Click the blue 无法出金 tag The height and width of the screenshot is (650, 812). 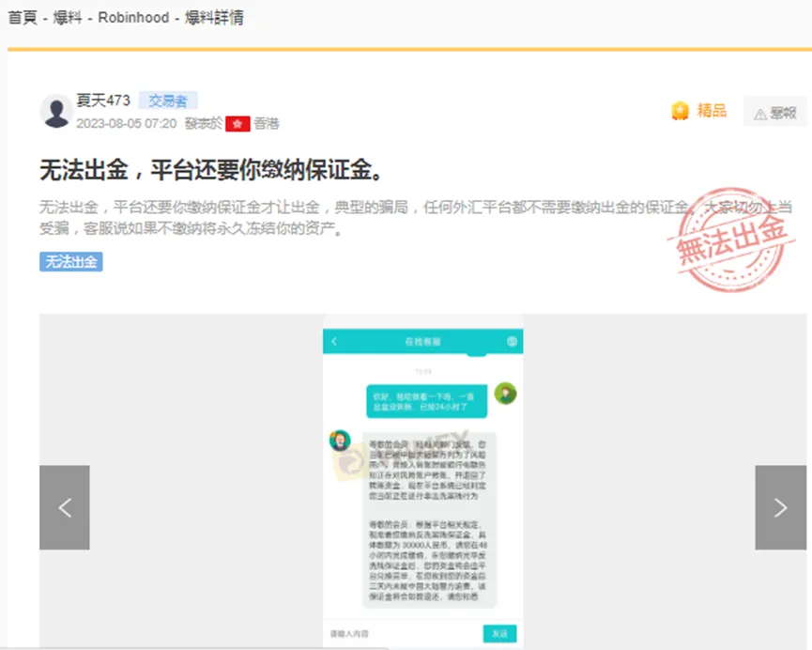point(71,262)
